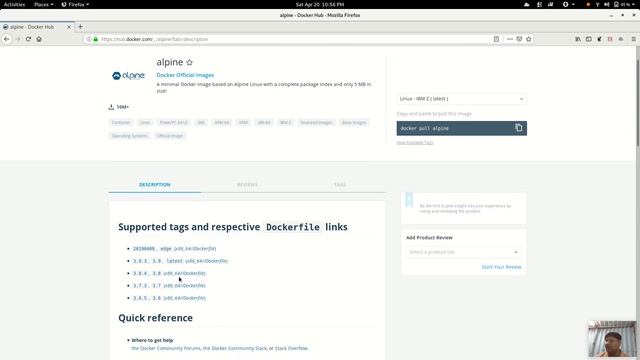Click the alpine logo image

(128, 76)
